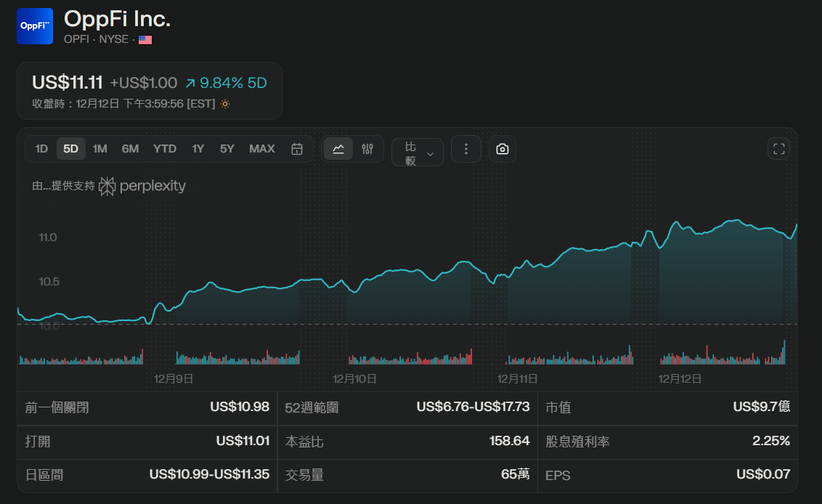Click the 由...提供支持 powered-by text
Viewport: 822px width, 504px height.
pos(63,186)
